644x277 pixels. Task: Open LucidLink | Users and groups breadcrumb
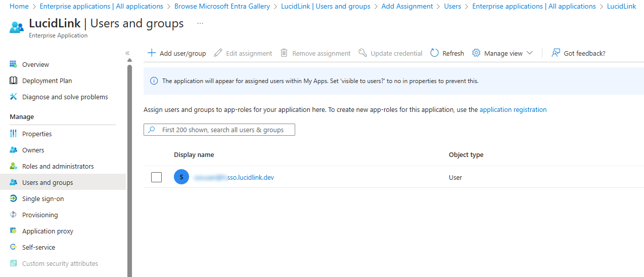326,6
